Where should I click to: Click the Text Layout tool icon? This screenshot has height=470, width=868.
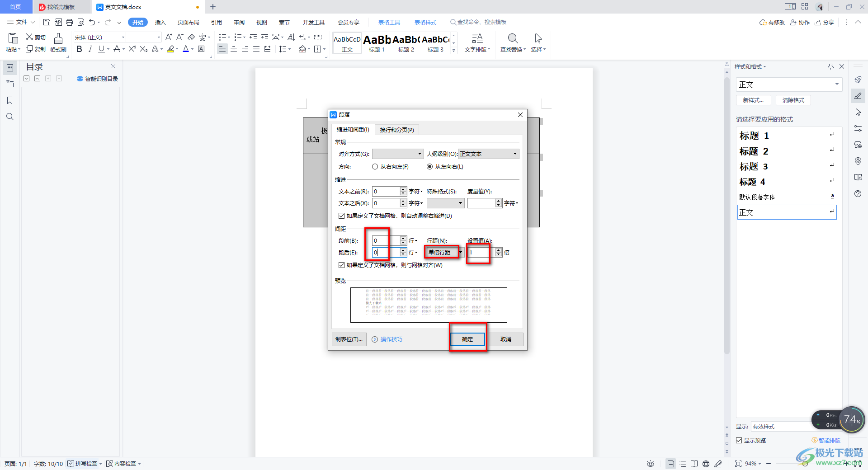click(x=477, y=43)
